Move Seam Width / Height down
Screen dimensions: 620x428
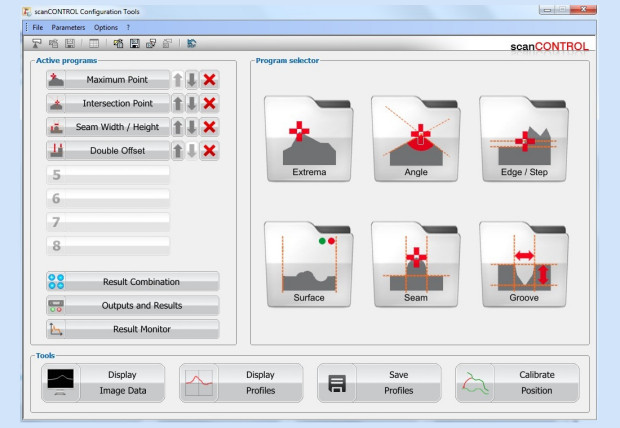click(192, 127)
